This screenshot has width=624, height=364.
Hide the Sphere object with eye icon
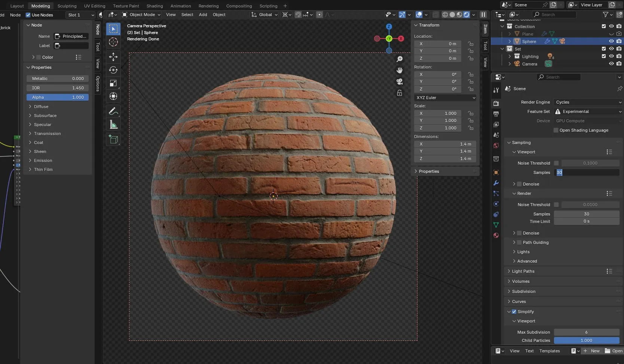coord(611,41)
